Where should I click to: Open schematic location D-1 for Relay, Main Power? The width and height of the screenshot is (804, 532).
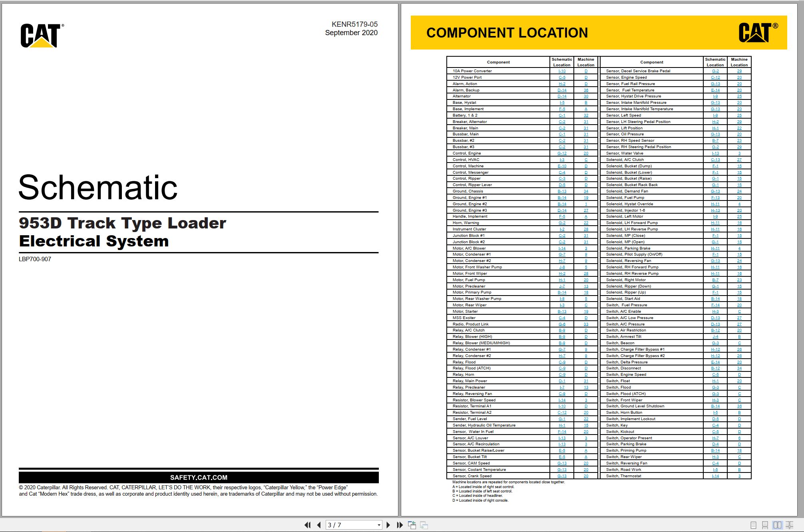click(x=562, y=381)
